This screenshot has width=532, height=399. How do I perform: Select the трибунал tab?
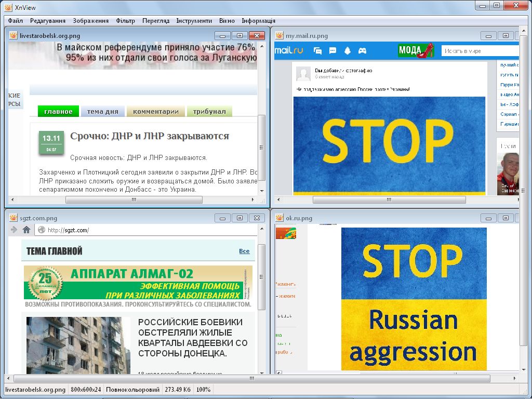pos(209,111)
